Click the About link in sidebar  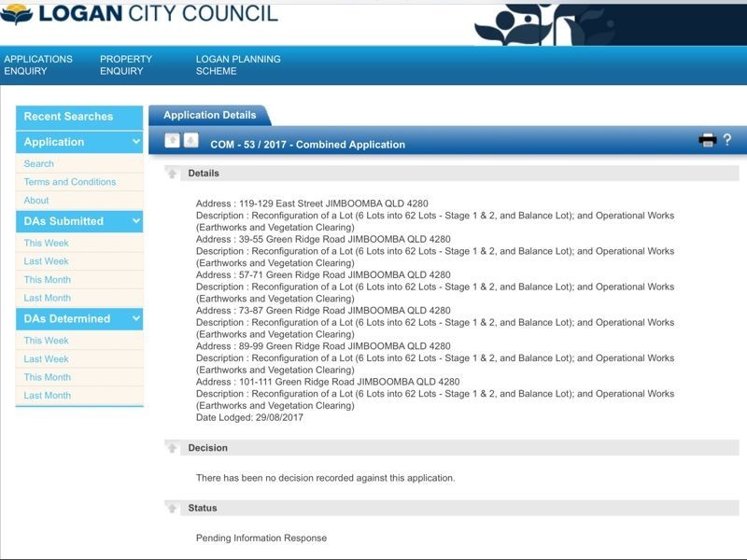click(36, 201)
